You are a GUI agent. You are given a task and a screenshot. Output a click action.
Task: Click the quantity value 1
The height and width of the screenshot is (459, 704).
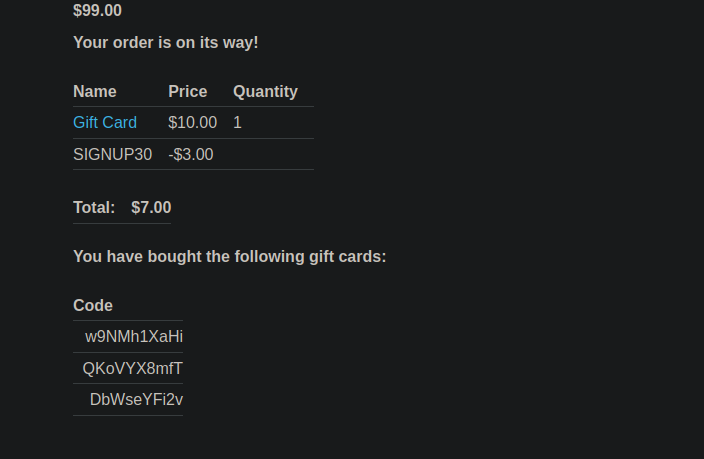tap(237, 122)
